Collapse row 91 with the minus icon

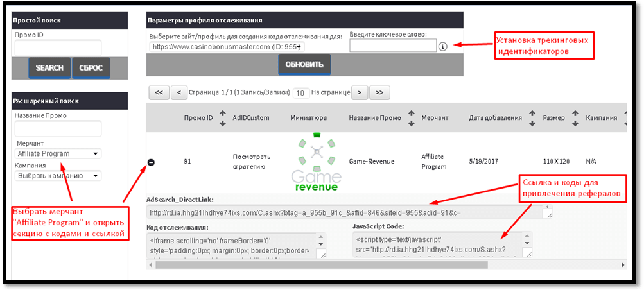(151, 162)
